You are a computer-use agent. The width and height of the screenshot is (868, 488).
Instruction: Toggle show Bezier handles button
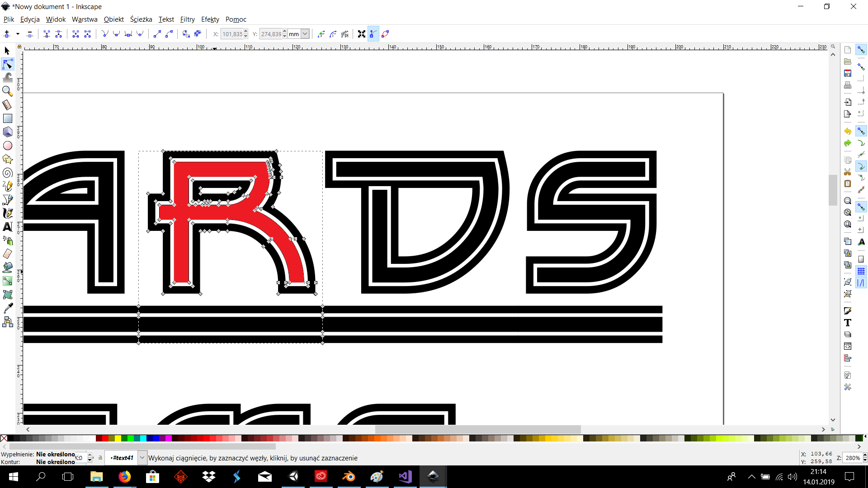click(x=373, y=34)
